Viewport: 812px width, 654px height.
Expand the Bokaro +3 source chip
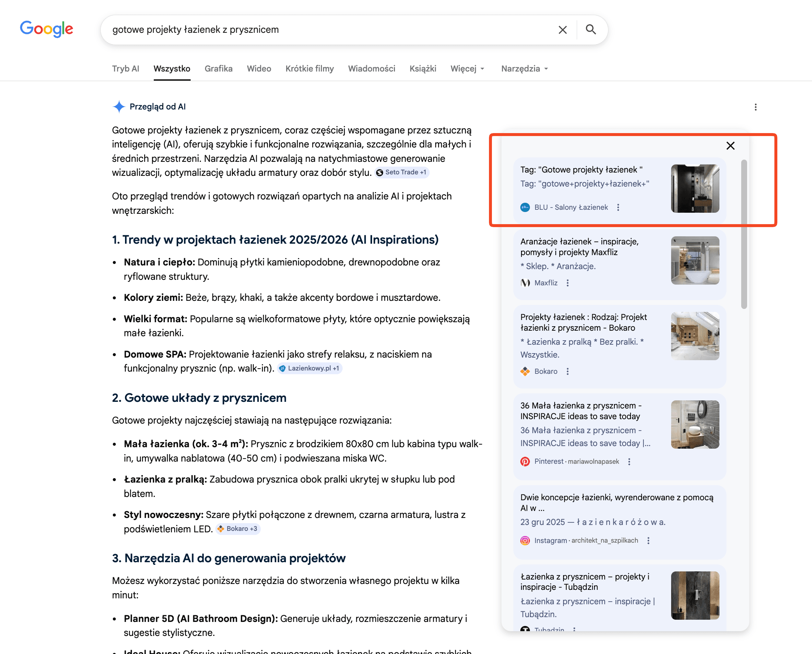tap(238, 529)
